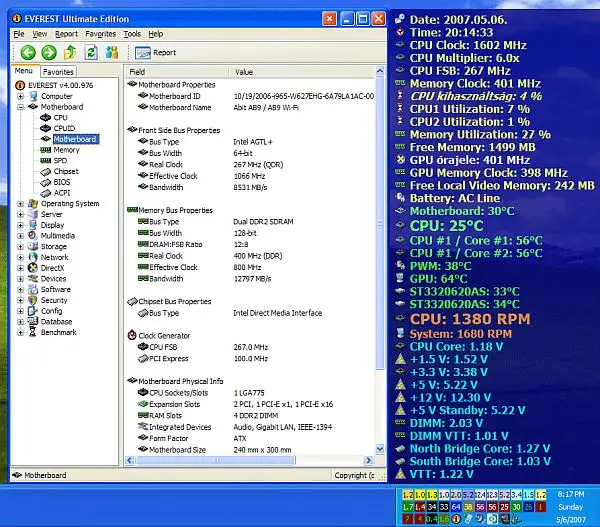600x527 pixels.
Task: Select the Integrated Devices row
Action: (x=250, y=427)
